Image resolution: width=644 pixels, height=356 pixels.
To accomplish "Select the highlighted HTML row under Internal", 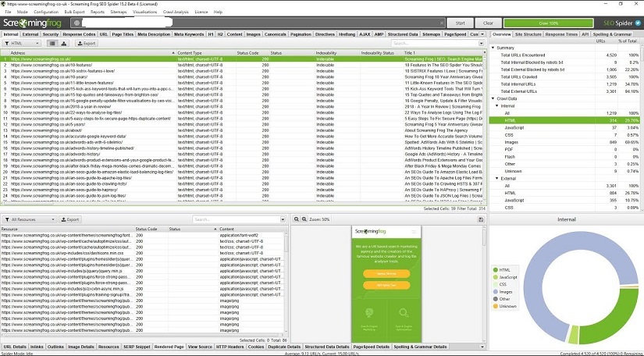I will click(564, 120).
